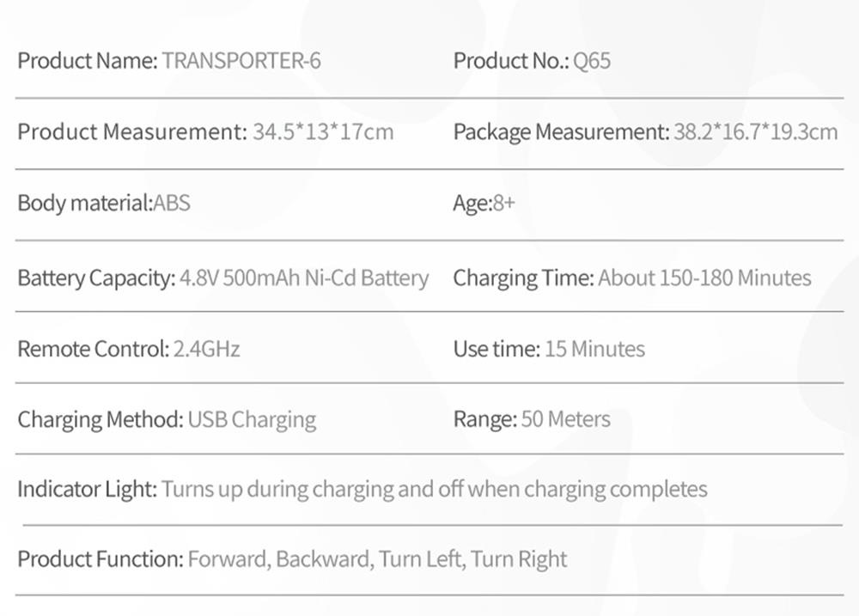This screenshot has height=616, width=859.
Task: Click the Battery Capacity label
Action: point(96,278)
